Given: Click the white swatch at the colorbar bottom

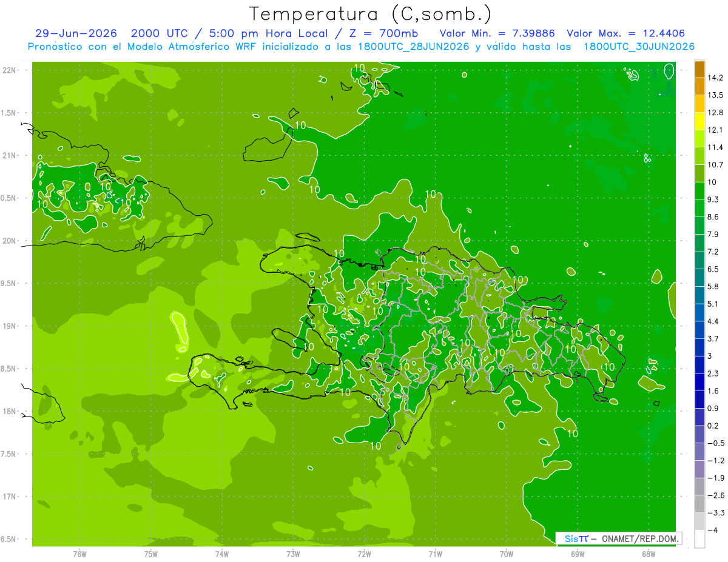Looking at the screenshot, I should pyautogui.click(x=699, y=539).
